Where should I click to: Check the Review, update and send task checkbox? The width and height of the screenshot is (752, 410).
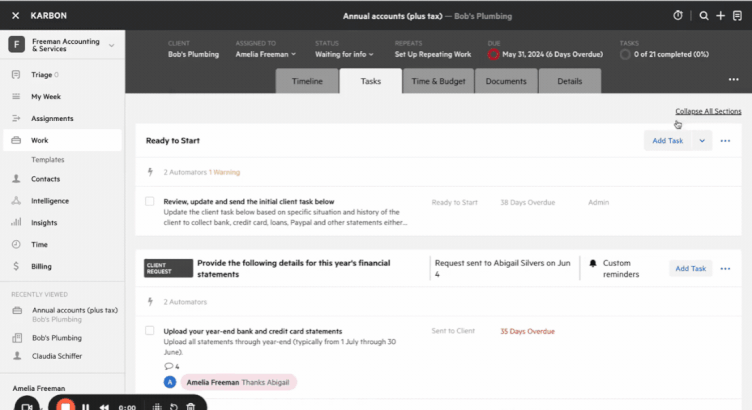[150, 201]
